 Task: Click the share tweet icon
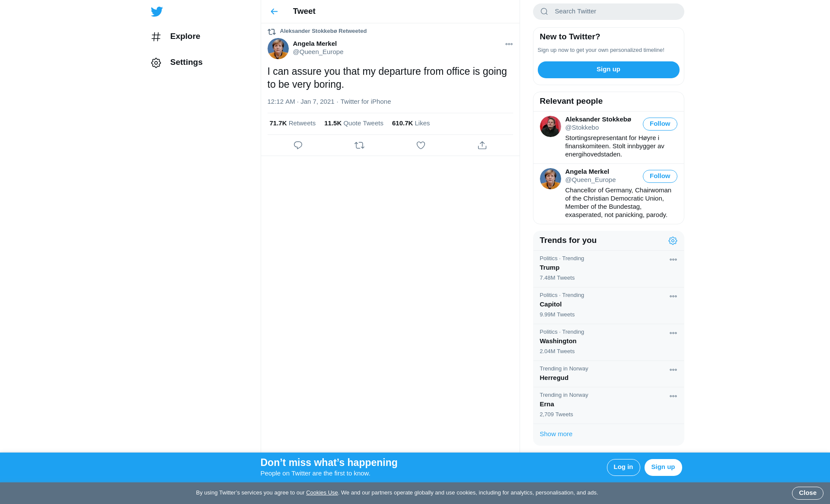[x=482, y=145]
